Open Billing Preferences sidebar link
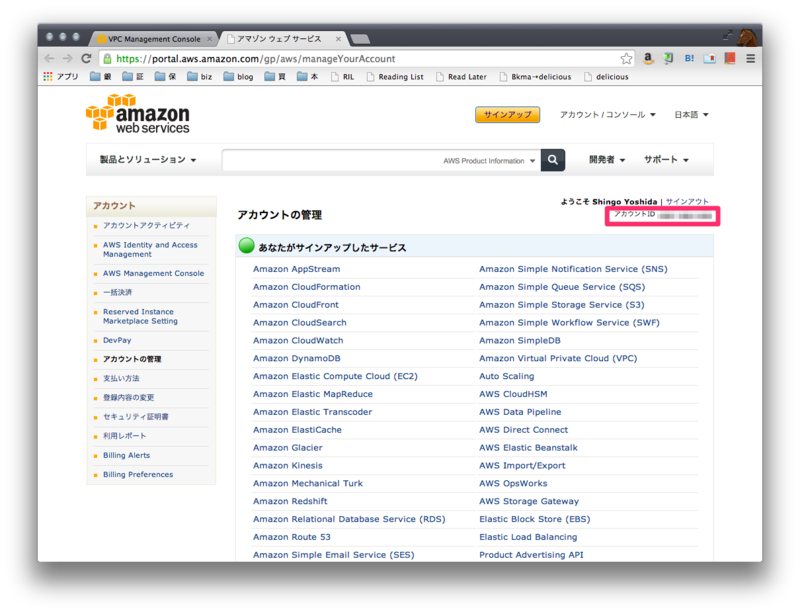This screenshot has width=800, height=614. coord(138,475)
